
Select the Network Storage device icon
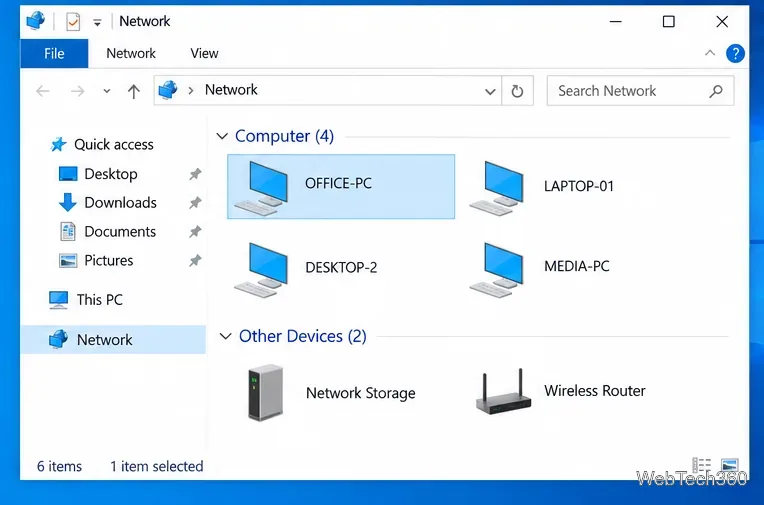pos(266,392)
